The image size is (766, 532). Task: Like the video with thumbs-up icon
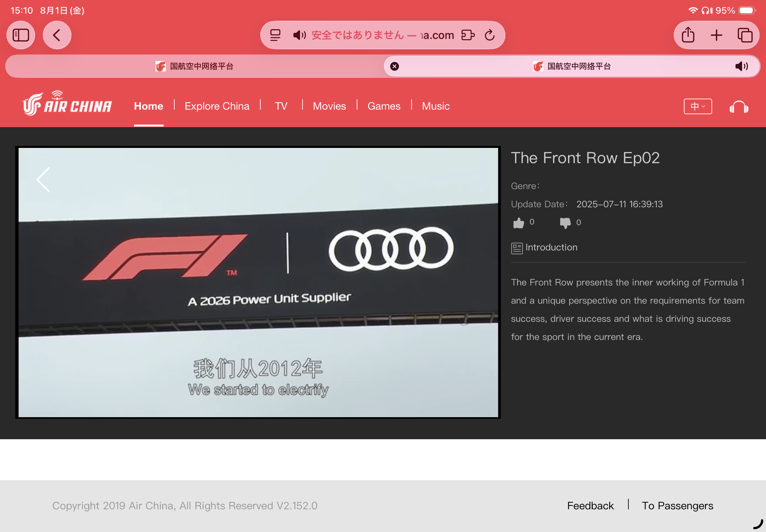[519, 223]
